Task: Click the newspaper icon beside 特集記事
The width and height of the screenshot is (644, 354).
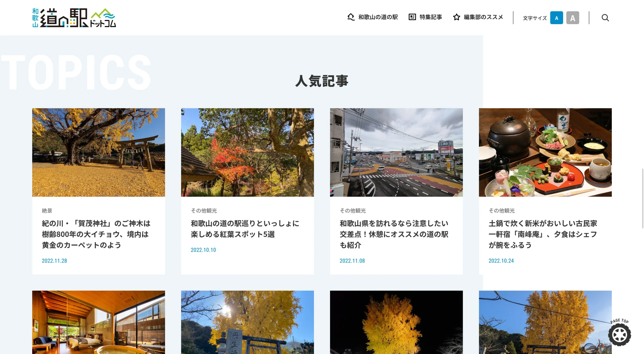Action: 412,17
